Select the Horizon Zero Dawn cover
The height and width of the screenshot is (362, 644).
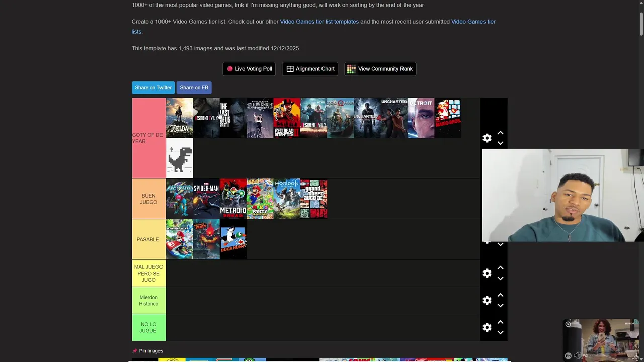pyautogui.click(x=287, y=199)
